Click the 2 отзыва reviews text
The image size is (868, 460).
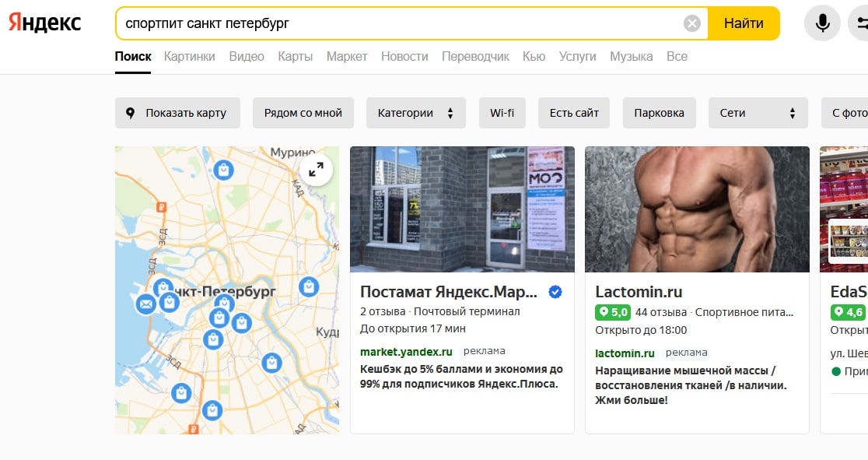(x=383, y=311)
